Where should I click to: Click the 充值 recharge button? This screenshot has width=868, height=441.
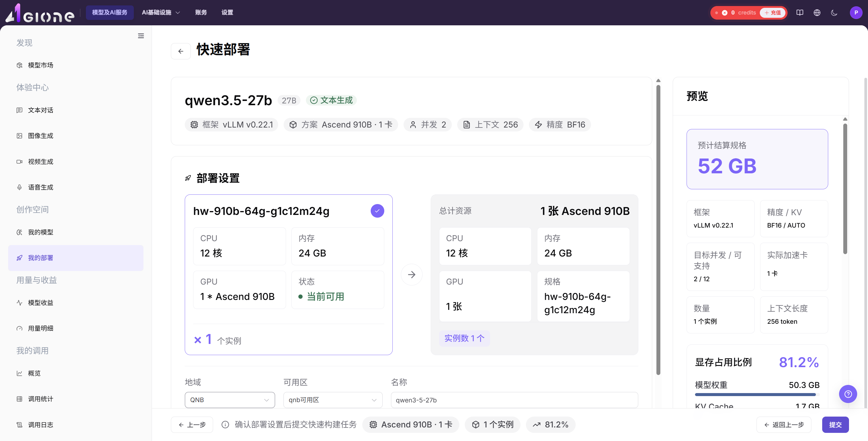tap(772, 12)
